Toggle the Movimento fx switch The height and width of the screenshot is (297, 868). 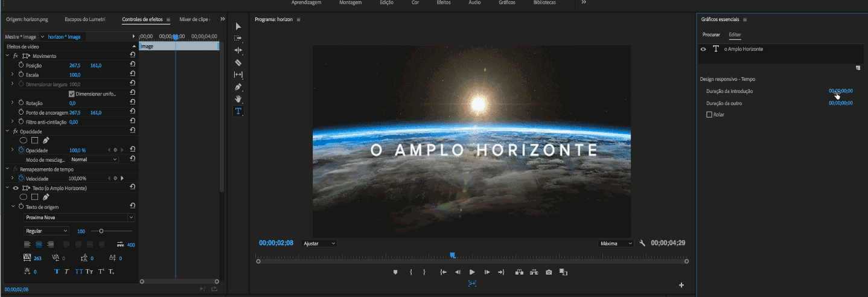16,56
